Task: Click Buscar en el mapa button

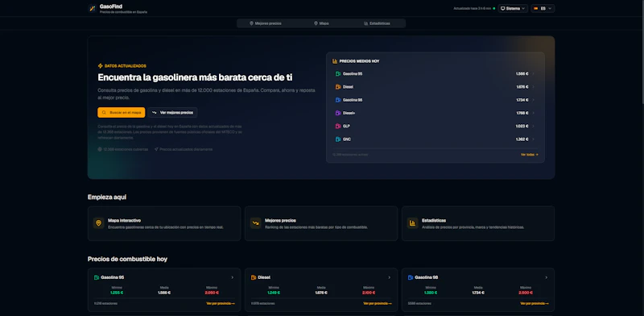Action: 122,112
